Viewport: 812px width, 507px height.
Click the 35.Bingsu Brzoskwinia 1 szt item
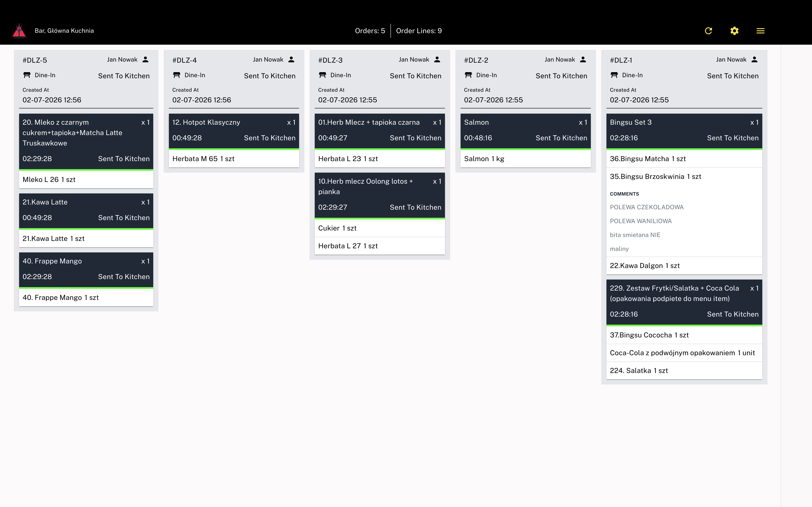(x=684, y=176)
